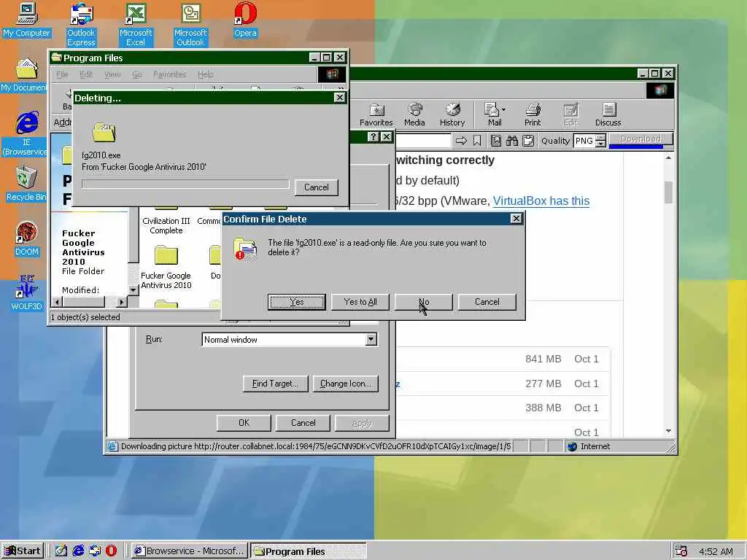Click Cancel in the properties dialog

303,423
